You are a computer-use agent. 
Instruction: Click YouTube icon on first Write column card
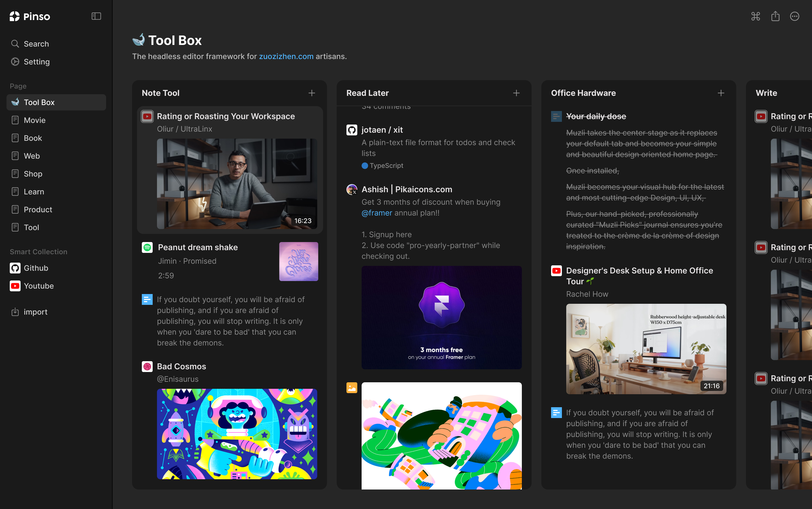[761, 116]
